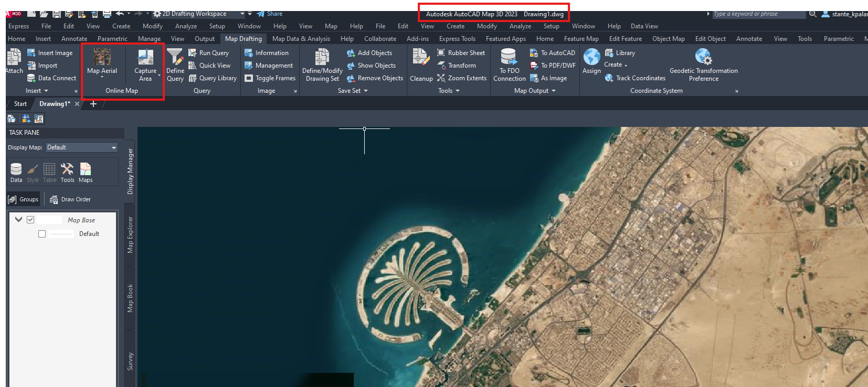Open the Capture Area tool
This screenshot has width=868, height=387.
click(145, 65)
